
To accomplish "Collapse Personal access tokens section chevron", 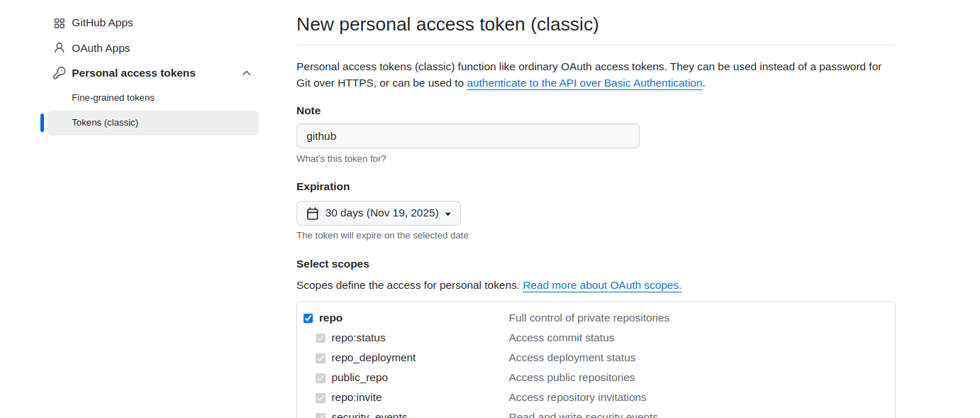I will (x=247, y=73).
